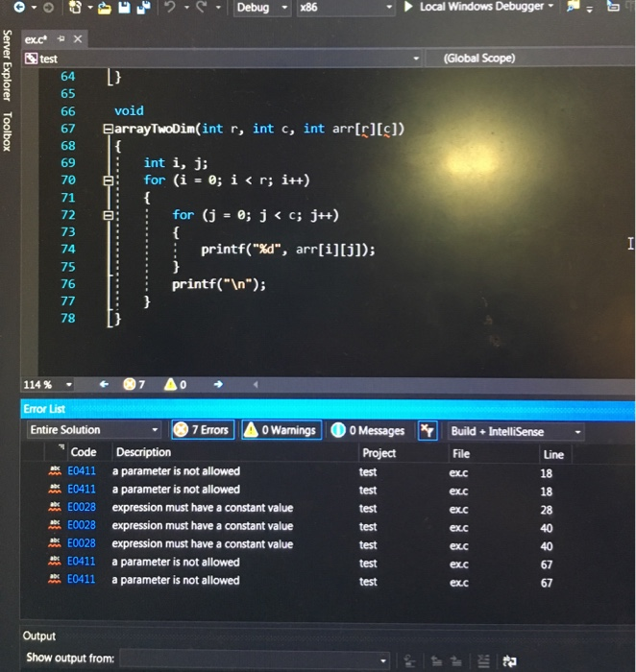The image size is (636, 672).
Task: Open the E0028 error code link for line 28
Action: [82, 507]
